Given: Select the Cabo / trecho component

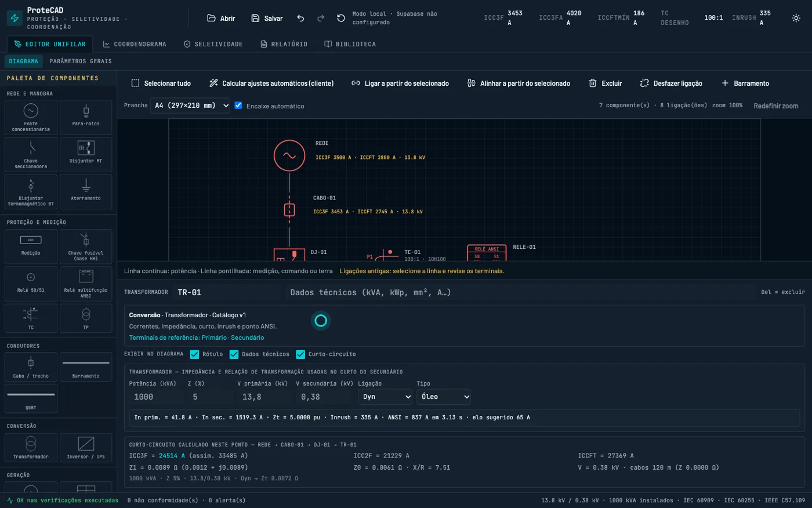Looking at the screenshot, I should pyautogui.click(x=31, y=367).
